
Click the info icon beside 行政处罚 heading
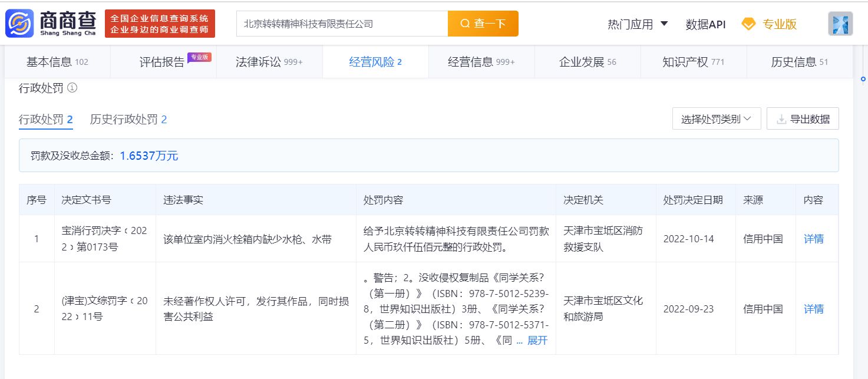72,88
